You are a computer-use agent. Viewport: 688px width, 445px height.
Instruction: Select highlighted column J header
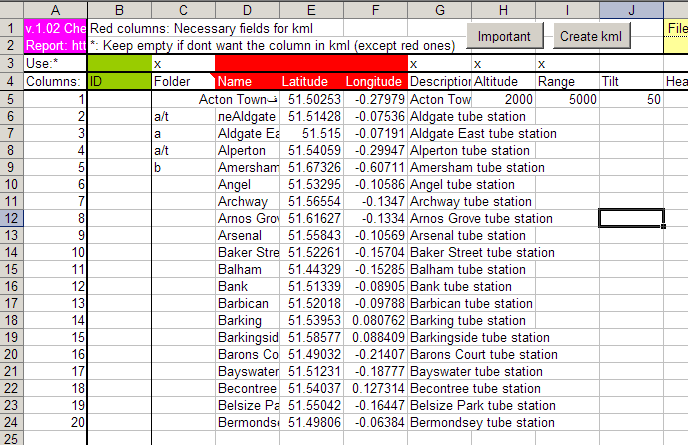click(x=632, y=10)
